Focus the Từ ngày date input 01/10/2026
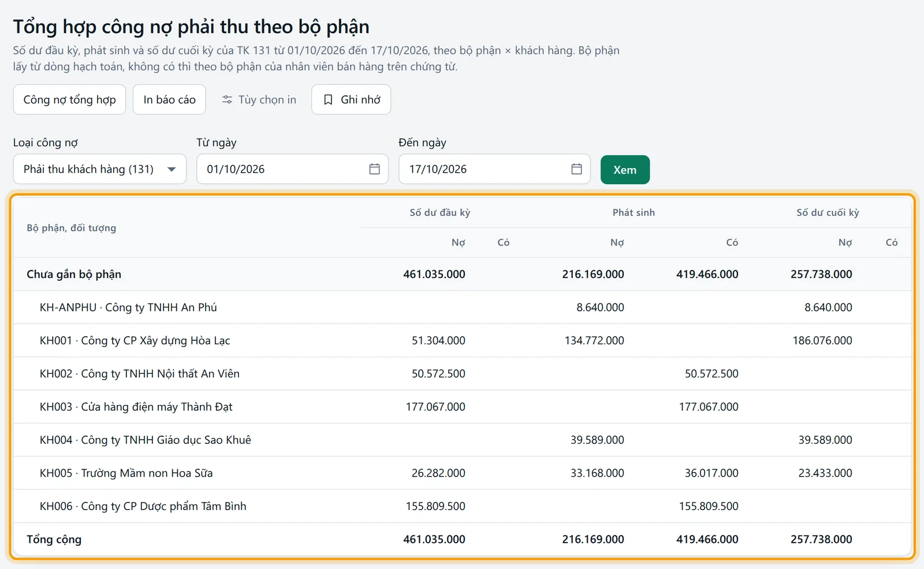924x569 pixels. (292, 169)
